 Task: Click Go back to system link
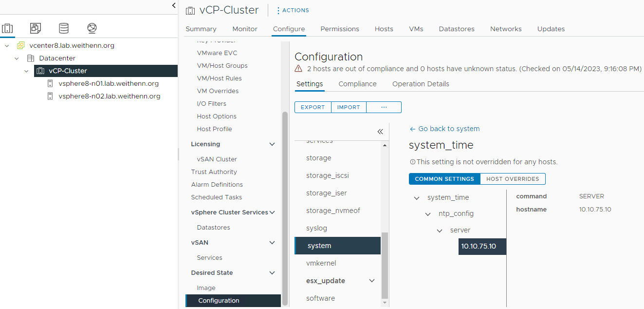(x=444, y=129)
